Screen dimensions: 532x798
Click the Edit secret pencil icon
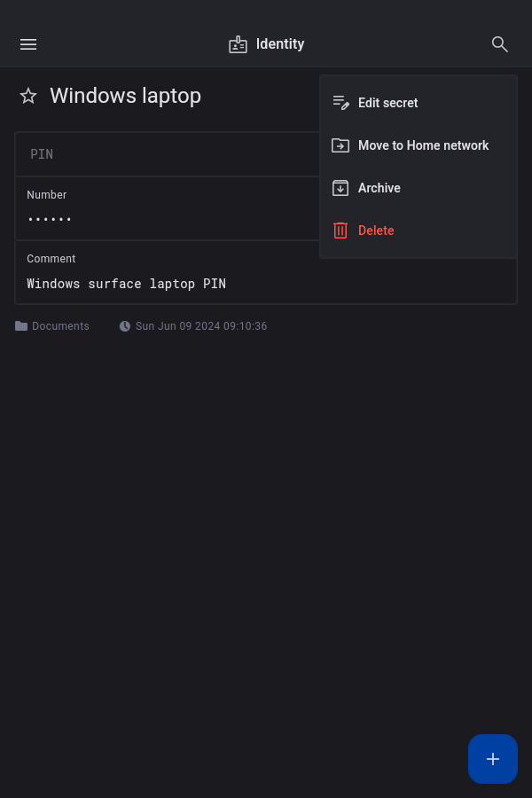click(x=340, y=103)
